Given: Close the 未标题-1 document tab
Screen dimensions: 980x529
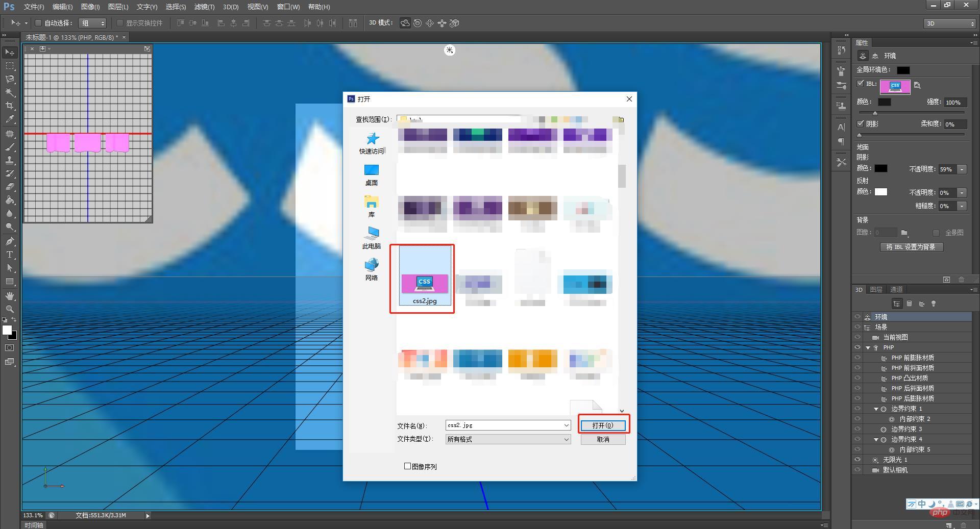Looking at the screenshot, I should (x=124, y=37).
